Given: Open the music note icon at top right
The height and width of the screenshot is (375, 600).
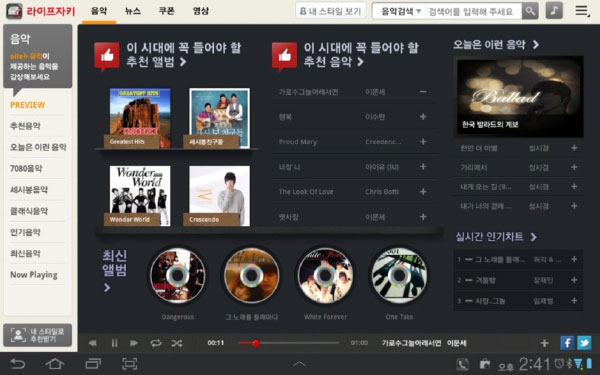Looking at the screenshot, I should tap(554, 11).
